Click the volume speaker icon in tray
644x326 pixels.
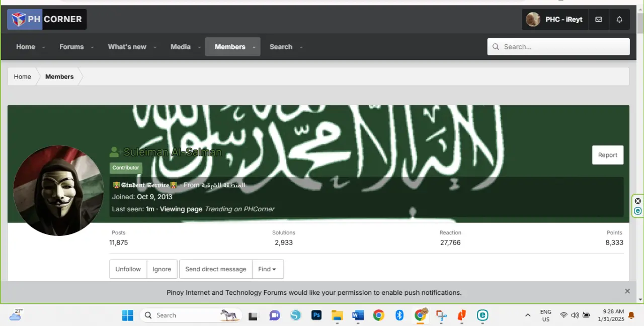(575, 315)
